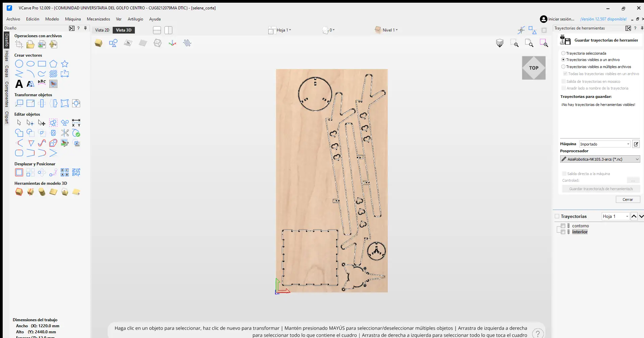Open the Versión 12.507 disponible link
Image resolution: width=644 pixels, height=338 pixels.
click(x=603, y=19)
